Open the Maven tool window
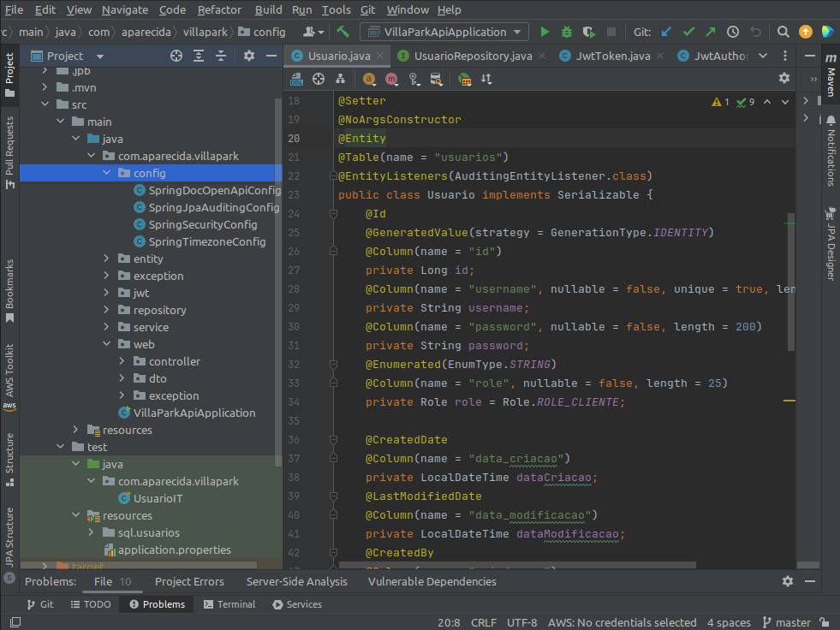The width and height of the screenshot is (840, 630). (830, 75)
